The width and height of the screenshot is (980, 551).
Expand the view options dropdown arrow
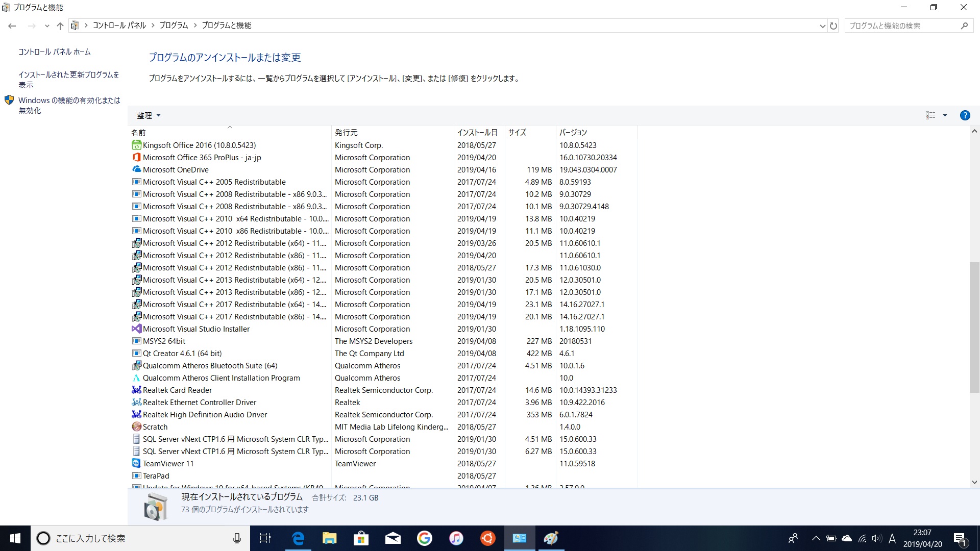pos(945,115)
